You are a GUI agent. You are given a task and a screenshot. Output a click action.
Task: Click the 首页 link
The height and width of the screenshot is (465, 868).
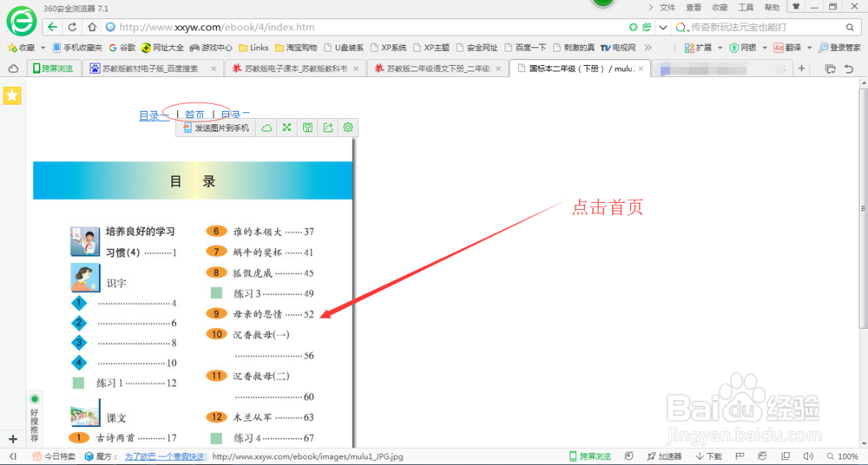click(194, 115)
